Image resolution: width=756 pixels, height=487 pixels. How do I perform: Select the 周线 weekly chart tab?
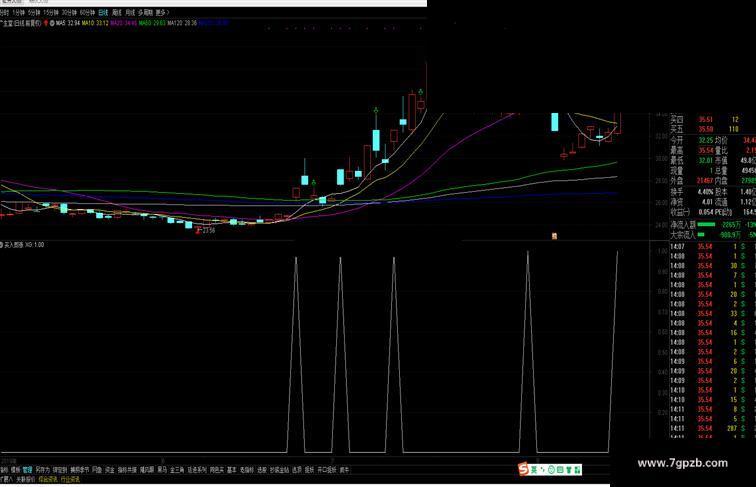click(117, 13)
